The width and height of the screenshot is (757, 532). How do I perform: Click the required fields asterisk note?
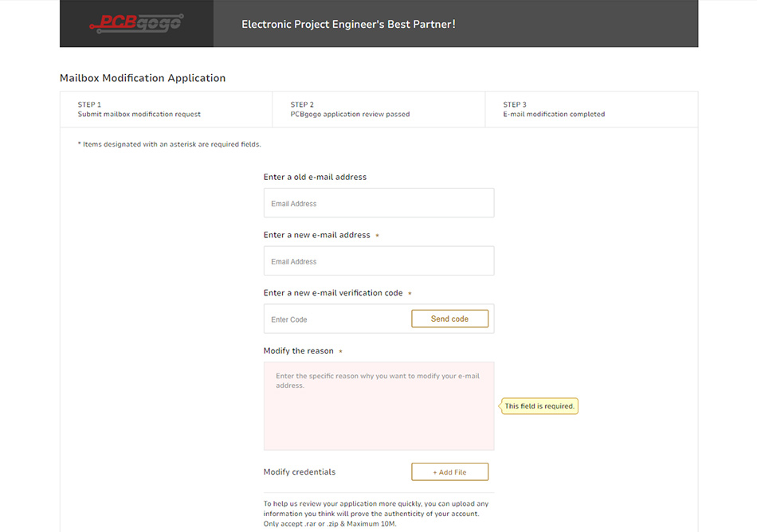tap(170, 144)
